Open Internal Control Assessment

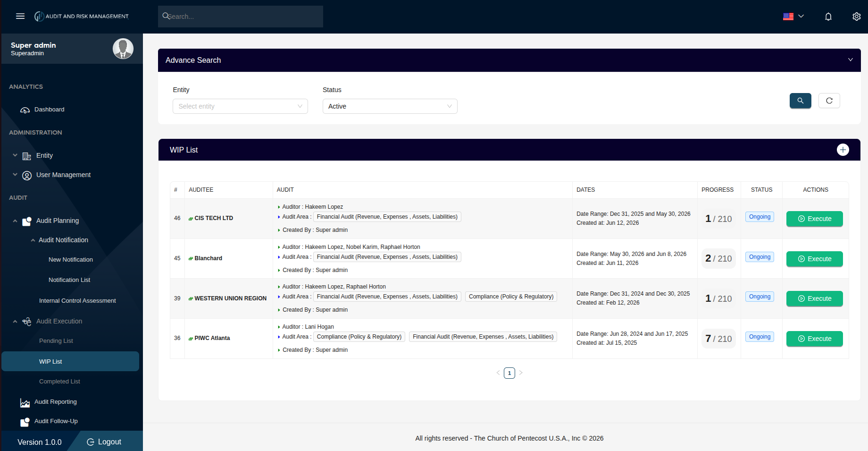[x=77, y=301]
